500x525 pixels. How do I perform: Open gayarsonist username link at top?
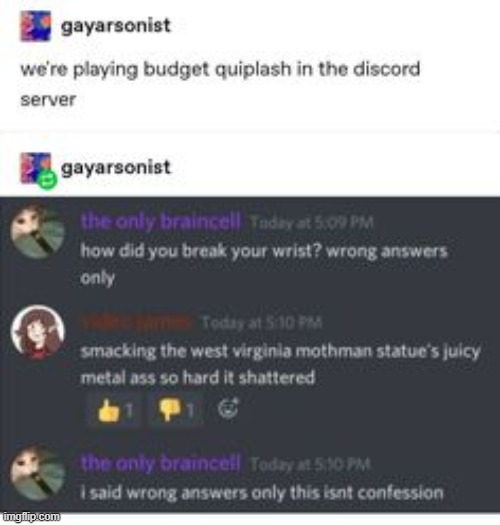pos(116,26)
